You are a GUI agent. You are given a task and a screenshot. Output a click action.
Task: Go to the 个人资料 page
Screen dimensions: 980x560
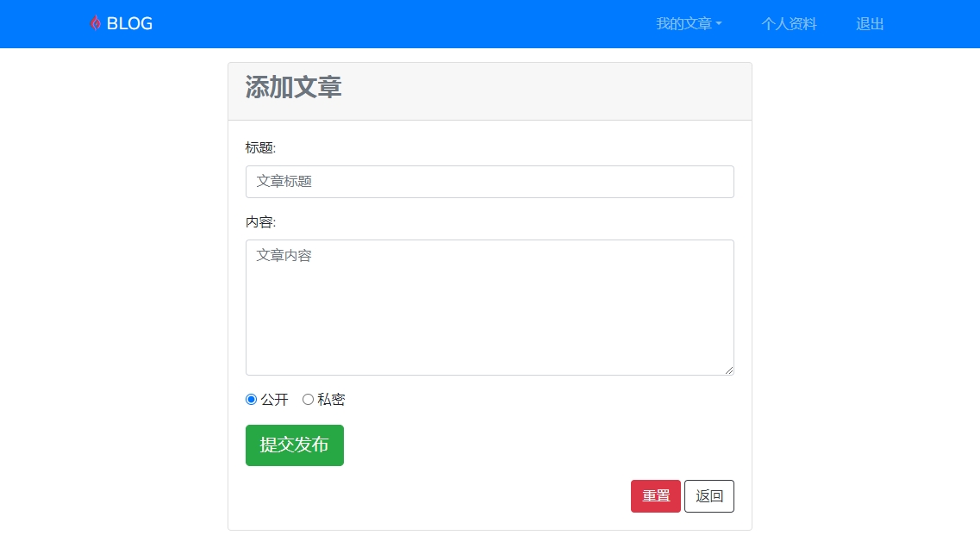pyautogui.click(x=789, y=24)
